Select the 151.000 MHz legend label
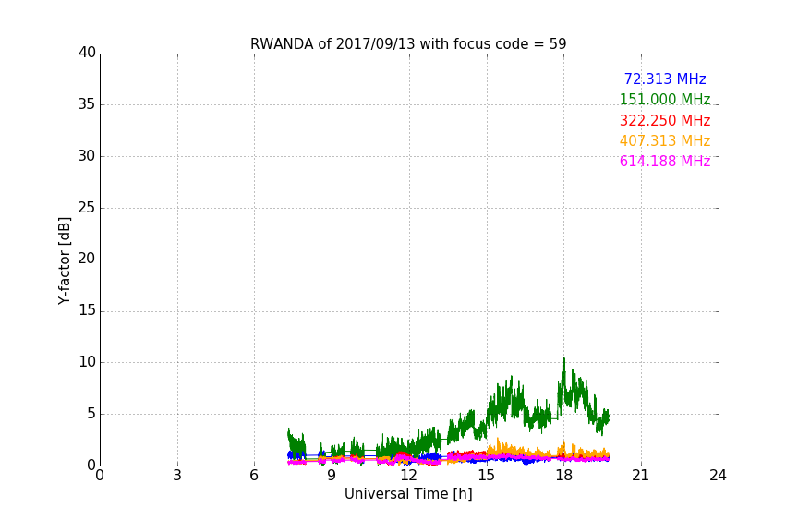Screen dimensions: 798x532 665,99
